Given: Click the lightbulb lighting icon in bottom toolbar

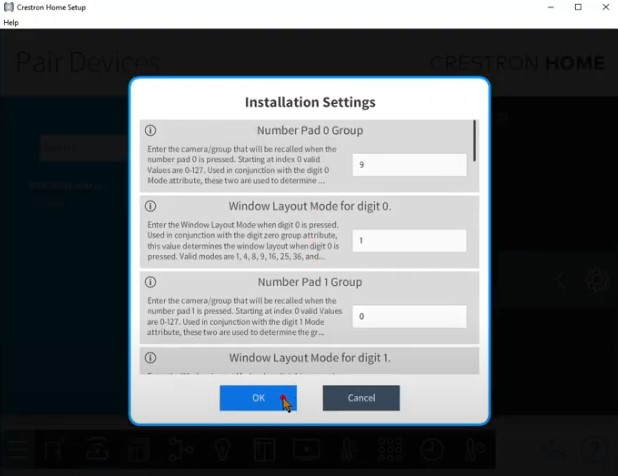Looking at the screenshot, I should coord(223,449).
